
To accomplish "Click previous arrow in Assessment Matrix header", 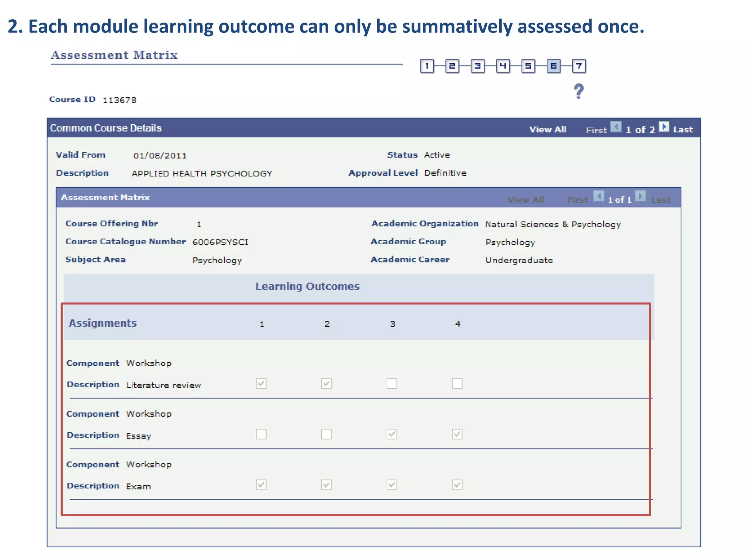I will click(599, 196).
